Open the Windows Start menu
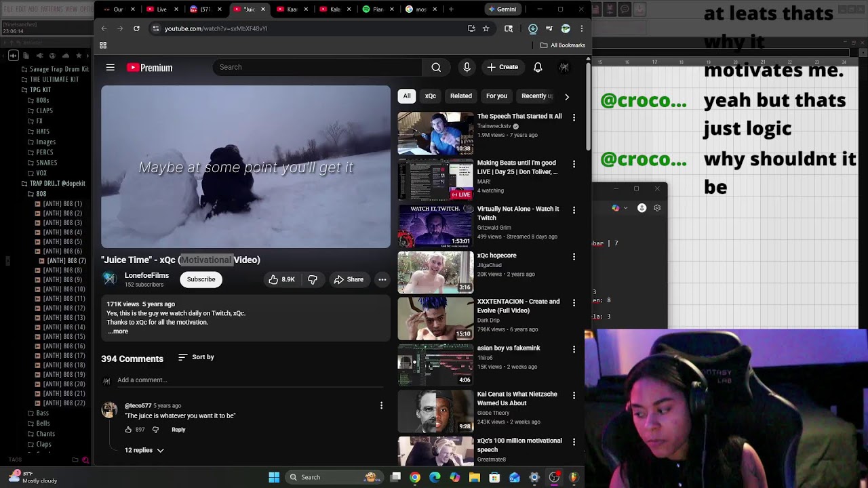Viewport: 868px width, 488px height. 274,477
